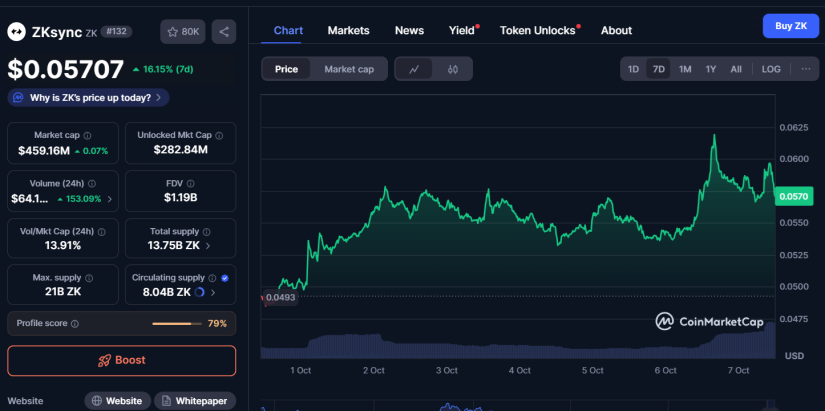Open the Markets tab
Screen dimensions: 825x411
coord(348,30)
